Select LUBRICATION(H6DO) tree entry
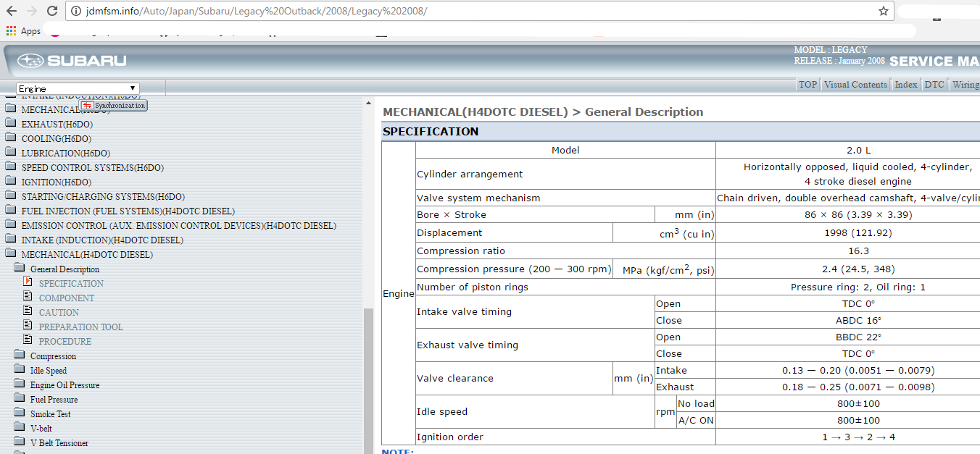The height and width of the screenshot is (454, 980). (66, 154)
